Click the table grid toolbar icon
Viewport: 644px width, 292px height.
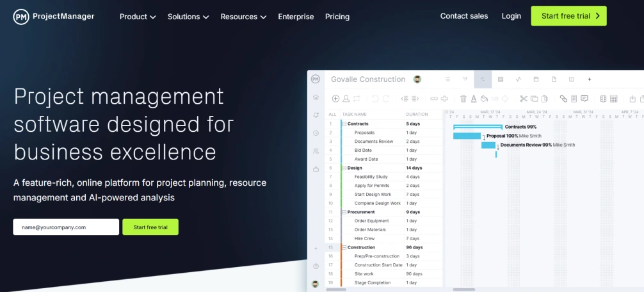[x=614, y=99]
